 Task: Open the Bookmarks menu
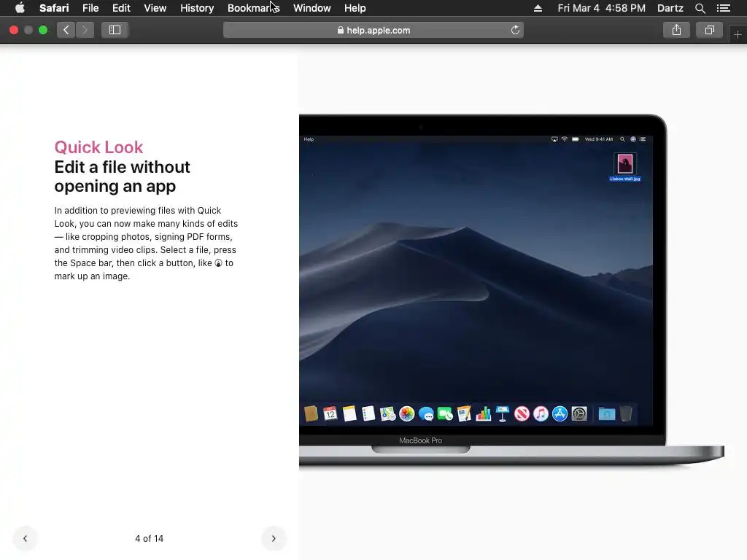[x=253, y=8]
